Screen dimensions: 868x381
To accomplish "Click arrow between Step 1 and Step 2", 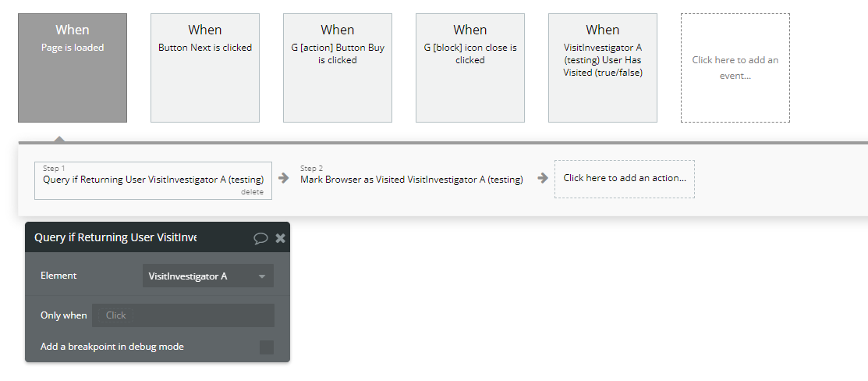I will click(x=285, y=178).
